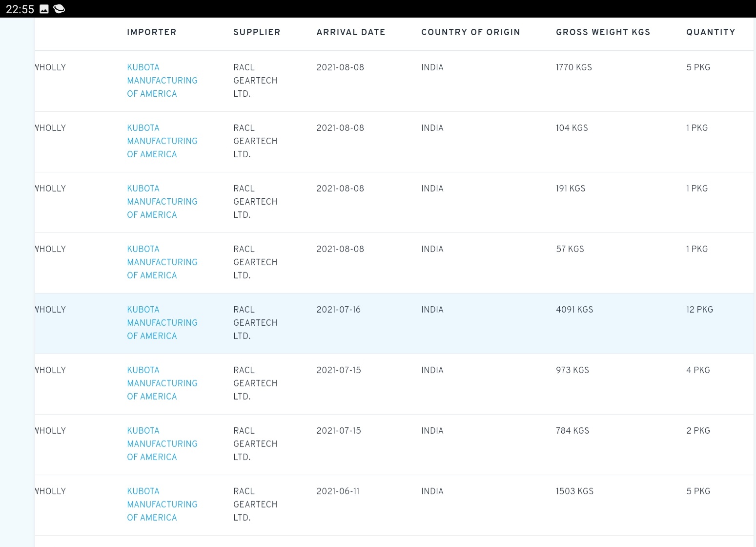
Task: Open Kubota importer link in 191 KGS row
Action: pyautogui.click(x=162, y=202)
